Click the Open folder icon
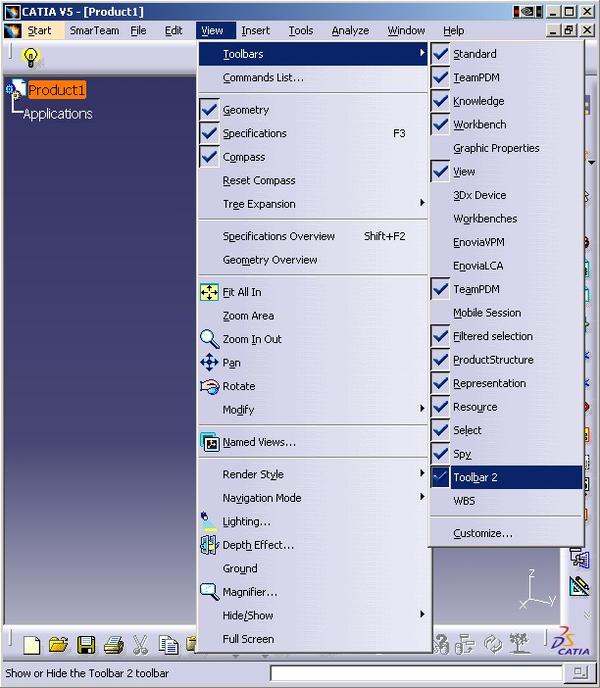This screenshot has width=600, height=688. pyautogui.click(x=58, y=645)
